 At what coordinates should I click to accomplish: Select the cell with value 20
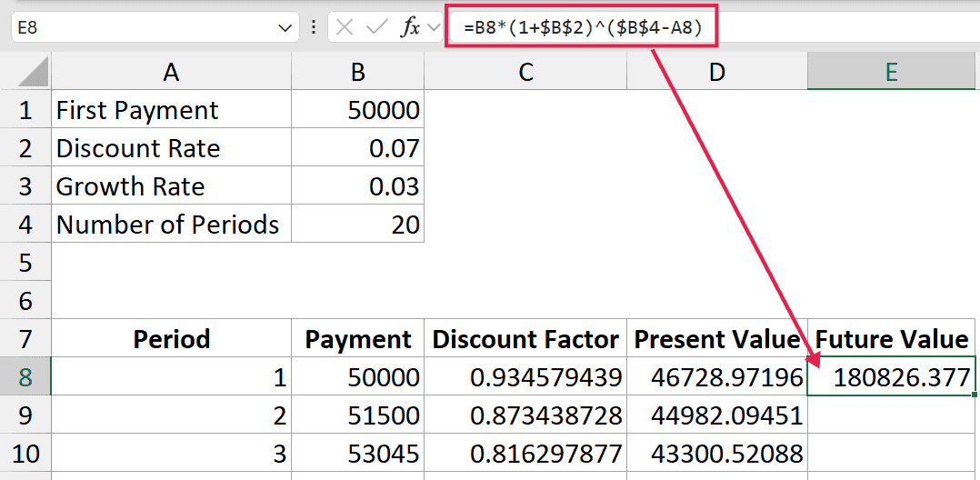357,225
